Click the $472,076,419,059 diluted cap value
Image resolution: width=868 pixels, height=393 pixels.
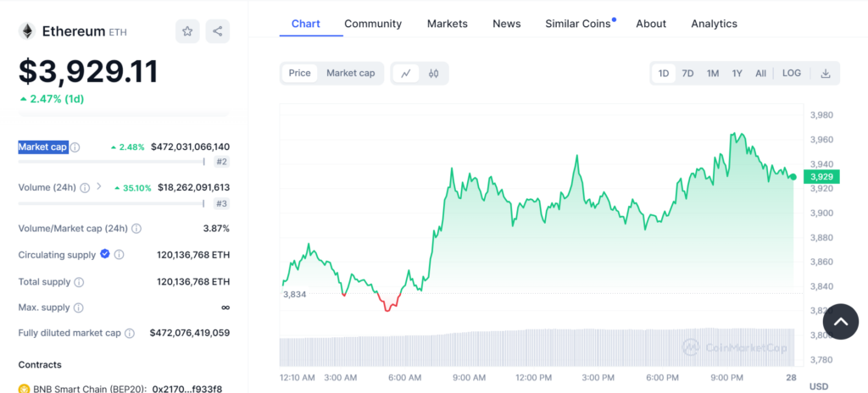[190, 333]
